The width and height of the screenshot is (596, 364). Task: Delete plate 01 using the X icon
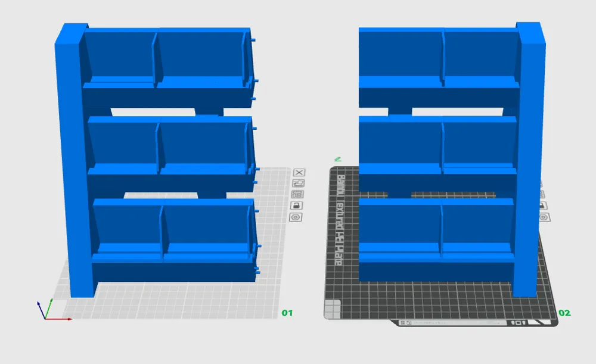(299, 173)
